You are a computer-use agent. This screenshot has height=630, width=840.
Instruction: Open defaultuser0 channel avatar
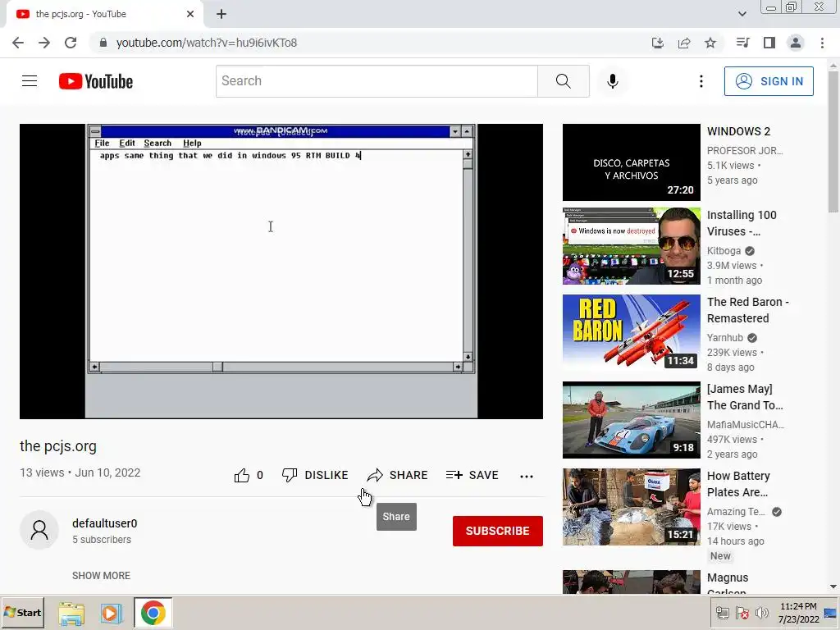point(39,530)
